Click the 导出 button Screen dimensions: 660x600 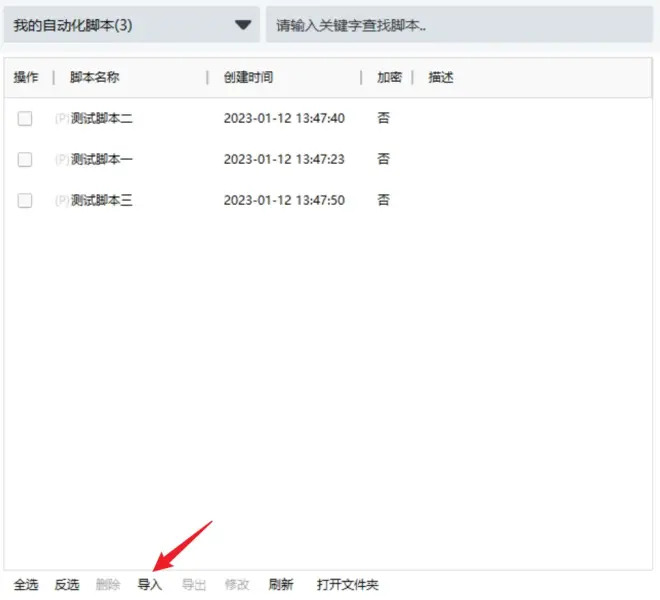point(194,584)
